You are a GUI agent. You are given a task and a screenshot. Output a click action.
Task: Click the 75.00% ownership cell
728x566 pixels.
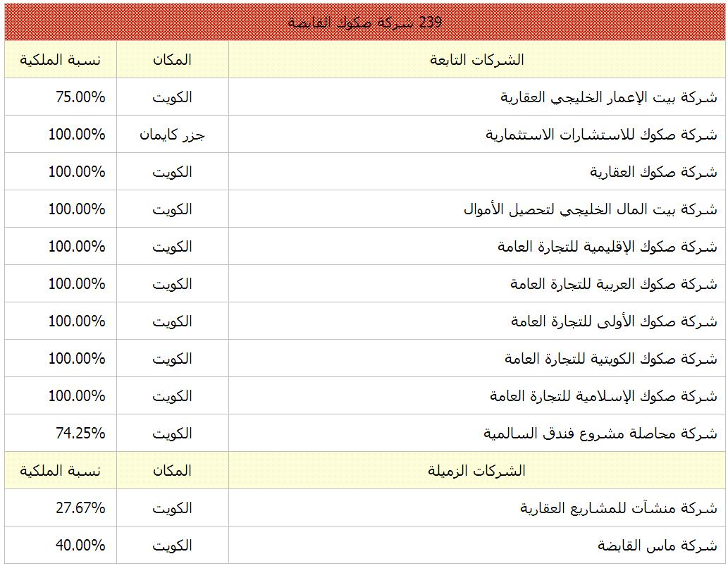coord(80,97)
